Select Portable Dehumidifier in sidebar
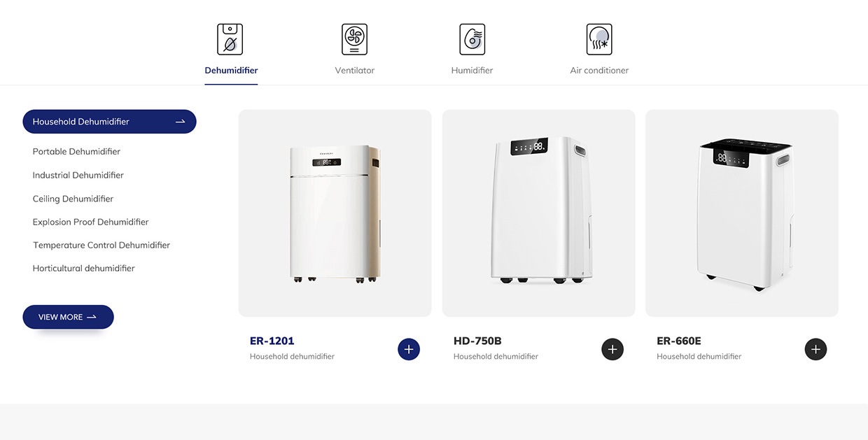This screenshot has height=440, width=868. 76,152
